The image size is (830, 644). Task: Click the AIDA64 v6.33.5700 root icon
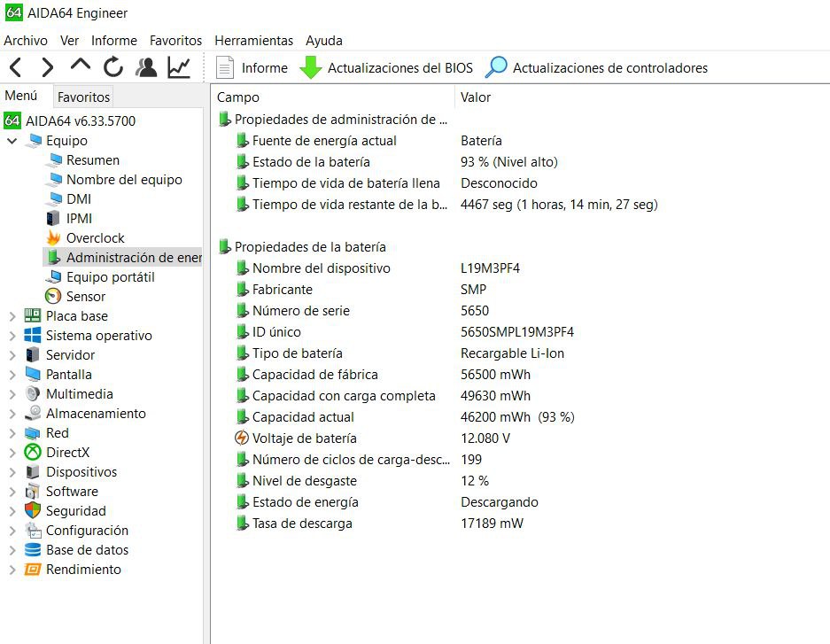12,120
